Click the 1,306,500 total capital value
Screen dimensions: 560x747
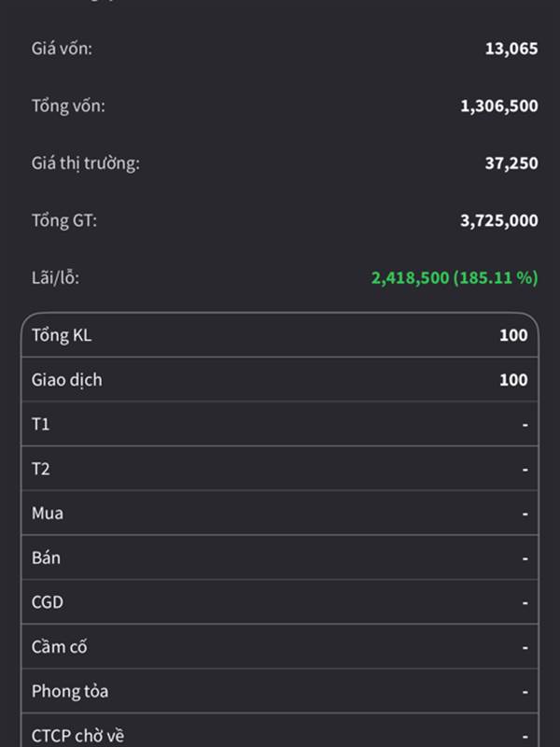[x=498, y=106]
